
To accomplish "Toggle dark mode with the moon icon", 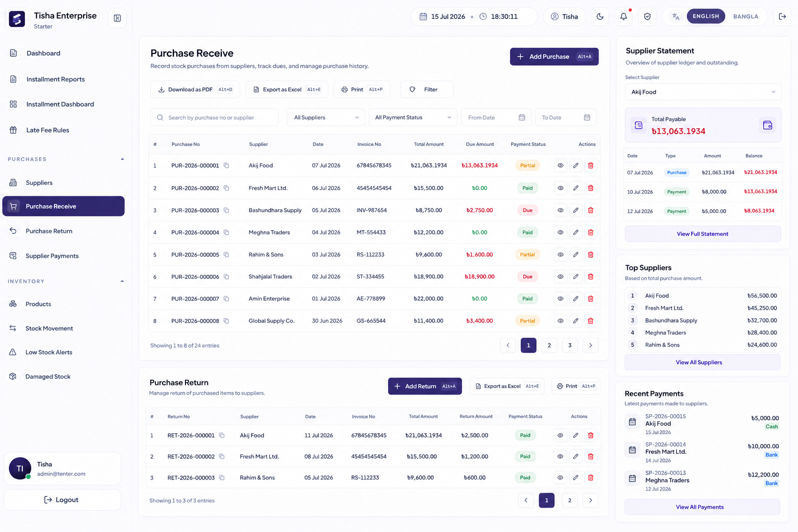I will [x=600, y=17].
